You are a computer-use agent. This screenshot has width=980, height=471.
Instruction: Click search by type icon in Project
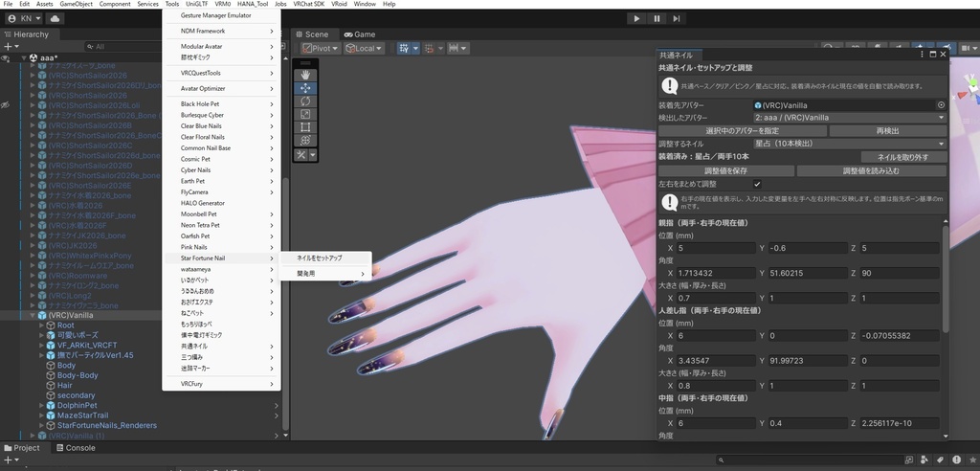[924, 460]
